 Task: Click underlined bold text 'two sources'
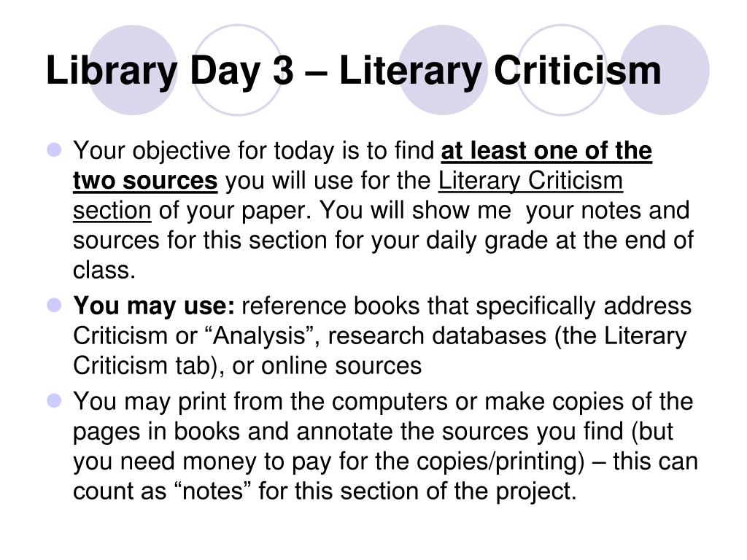click(x=145, y=181)
